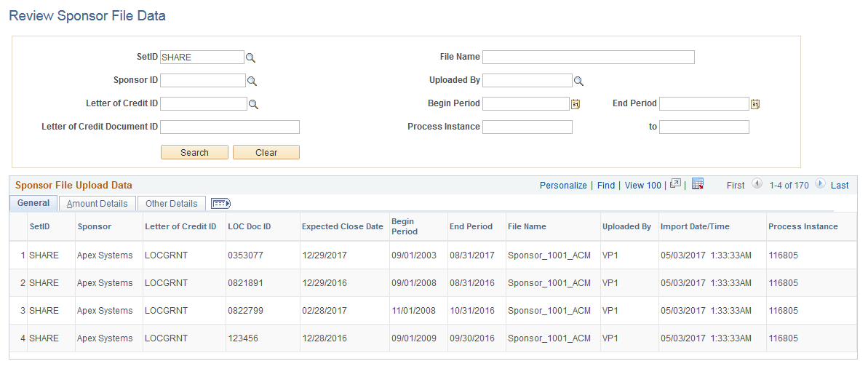Click the show next rows arrow
The height and width of the screenshot is (369, 868).
pos(821,184)
